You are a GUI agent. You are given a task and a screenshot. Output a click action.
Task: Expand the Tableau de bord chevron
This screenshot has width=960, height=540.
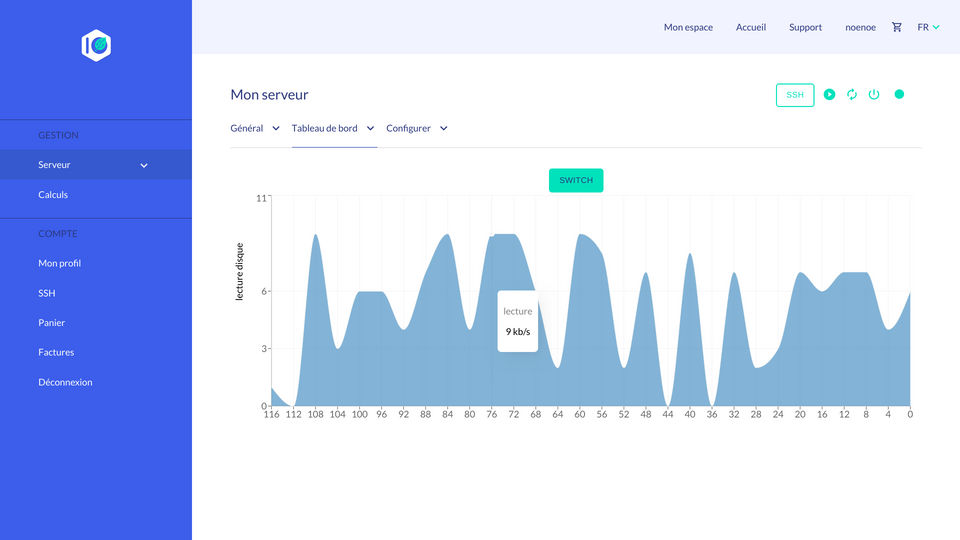coord(370,129)
